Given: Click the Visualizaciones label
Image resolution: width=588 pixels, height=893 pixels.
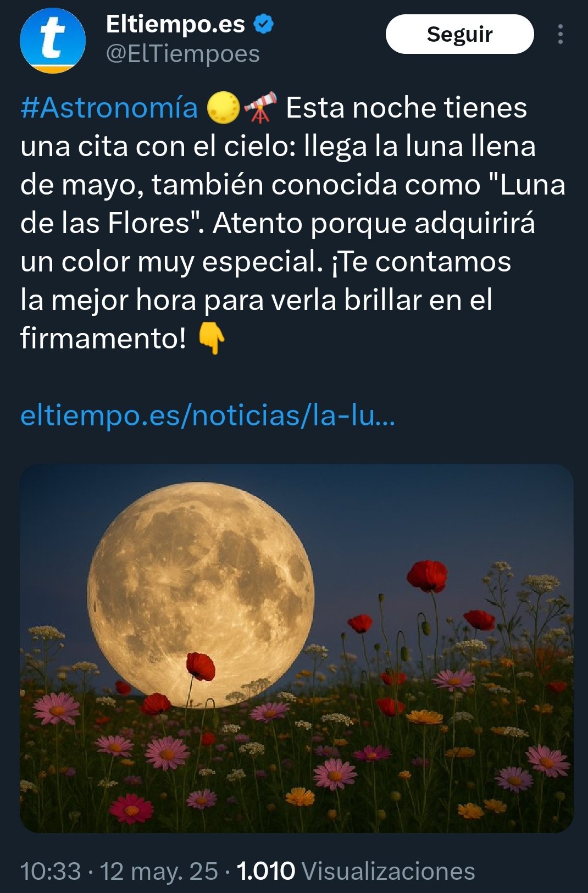Looking at the screenshot, I should (x=389, y=872).
